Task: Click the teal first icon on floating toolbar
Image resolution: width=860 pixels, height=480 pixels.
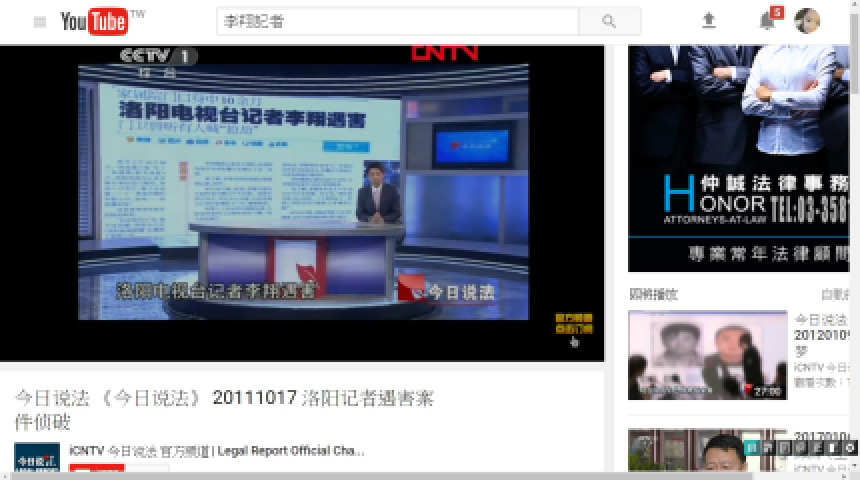Action: (753, 449)
